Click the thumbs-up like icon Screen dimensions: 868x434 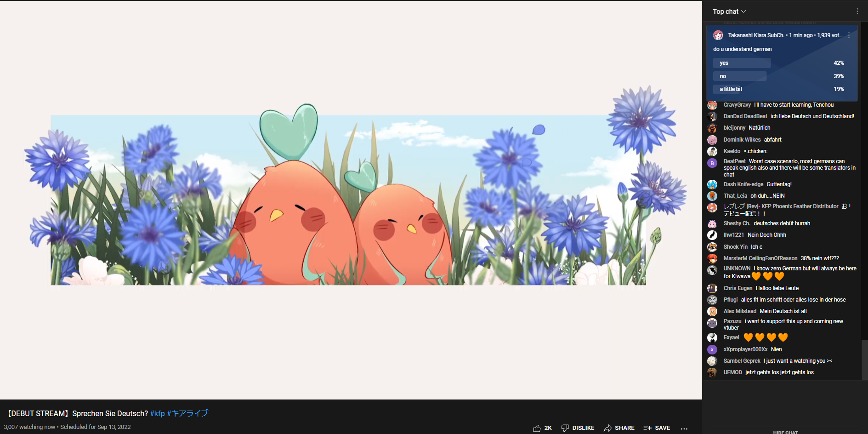pos(537,428)
